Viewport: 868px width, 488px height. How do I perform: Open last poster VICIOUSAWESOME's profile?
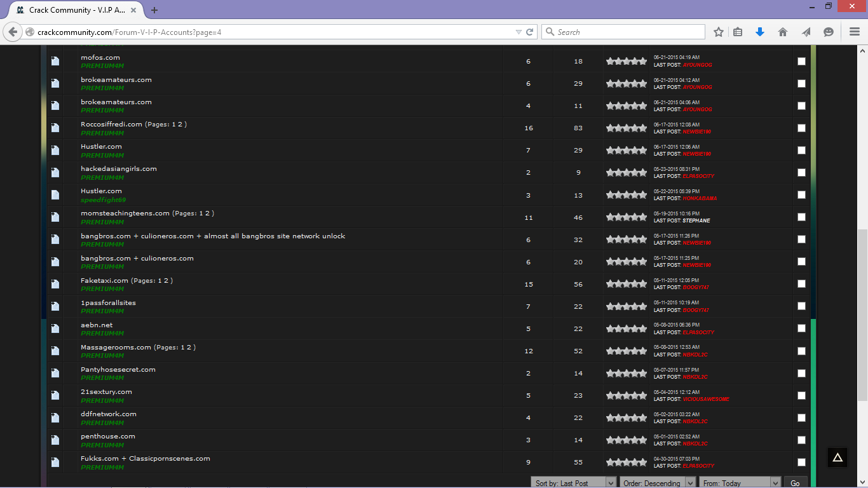(706, 399)
